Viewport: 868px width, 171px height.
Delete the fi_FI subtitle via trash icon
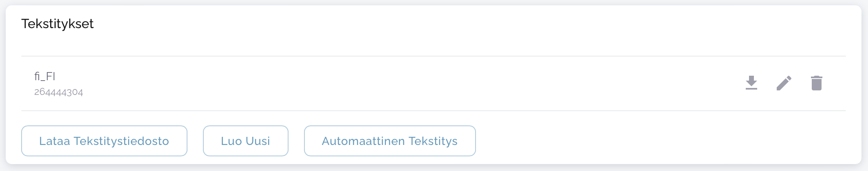click(816, 83)
